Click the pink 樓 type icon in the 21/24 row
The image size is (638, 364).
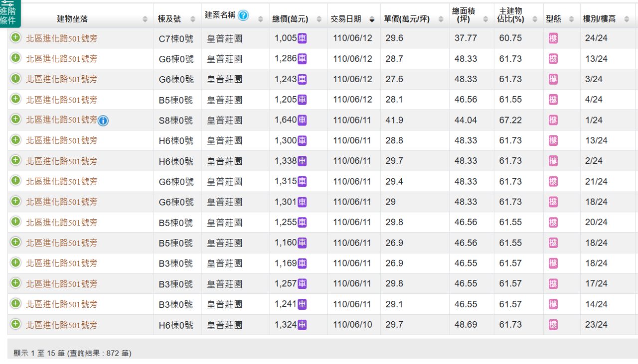553,181
